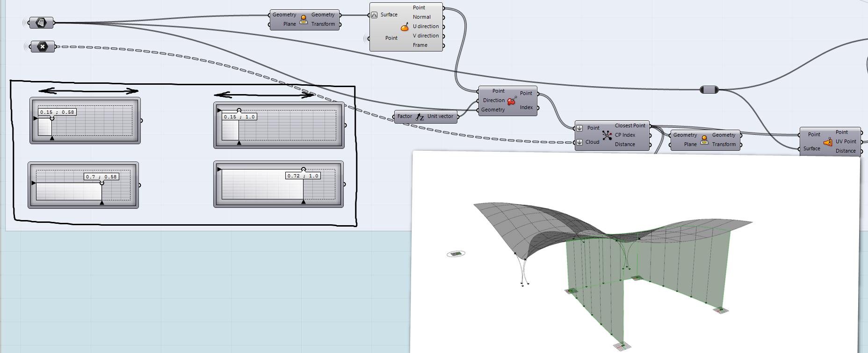
Task: Adjust MD slider handle at 0.15 ; 0.58
Action: point(52,118)
